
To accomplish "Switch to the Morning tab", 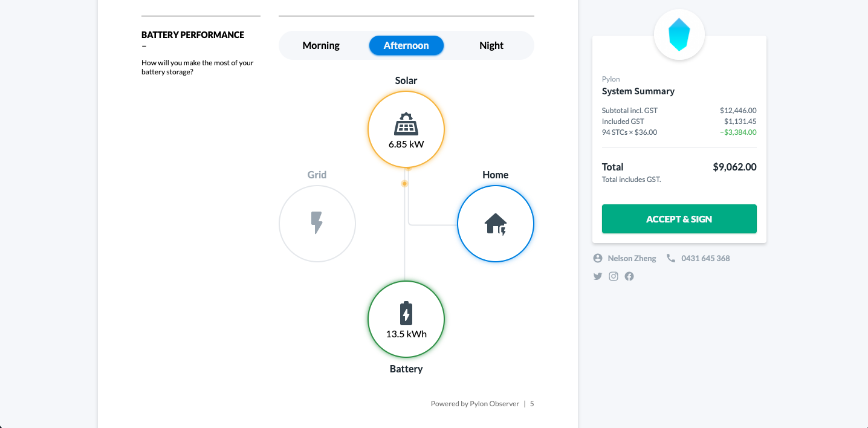I will (x=321, y=45).
